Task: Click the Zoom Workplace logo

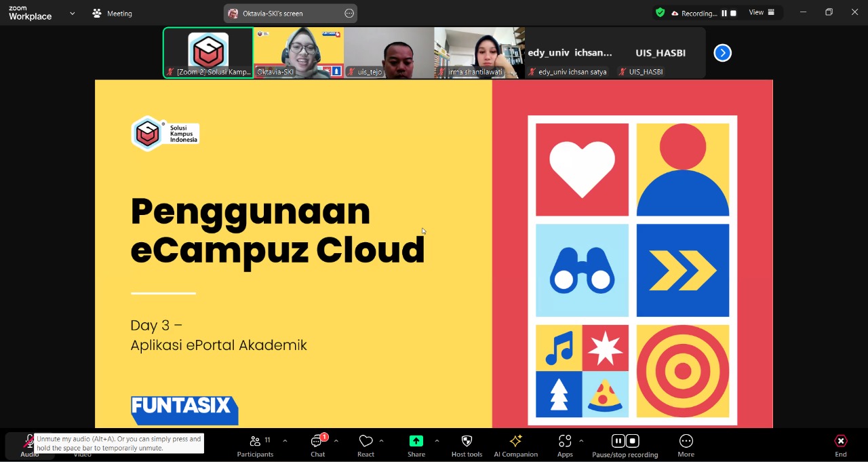Action: click(30, 13)
